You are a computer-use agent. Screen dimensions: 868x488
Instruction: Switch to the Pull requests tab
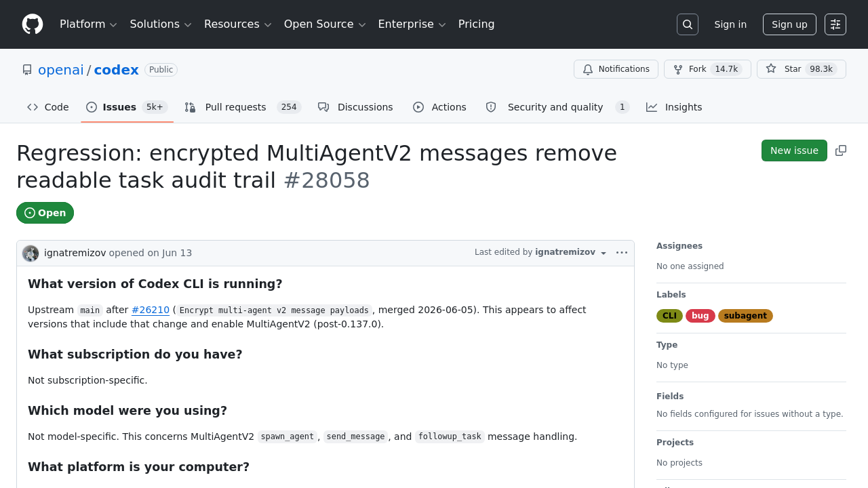click(x=243, y=107)
